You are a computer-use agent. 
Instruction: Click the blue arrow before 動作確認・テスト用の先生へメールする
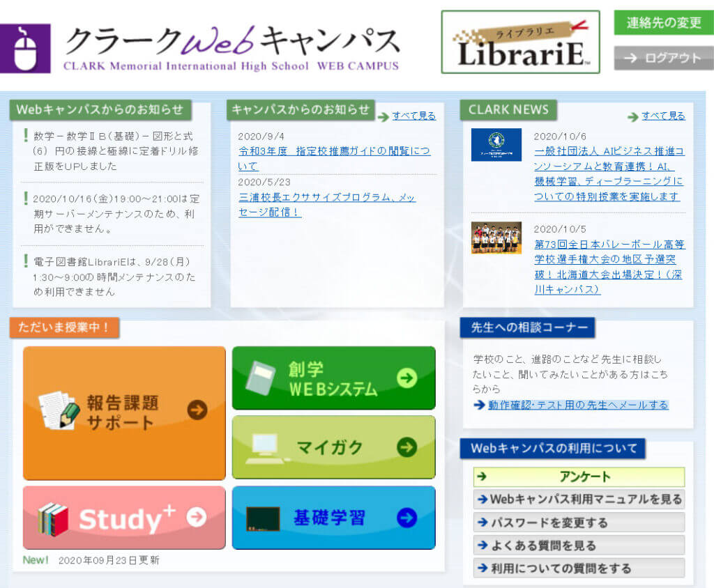479,405
